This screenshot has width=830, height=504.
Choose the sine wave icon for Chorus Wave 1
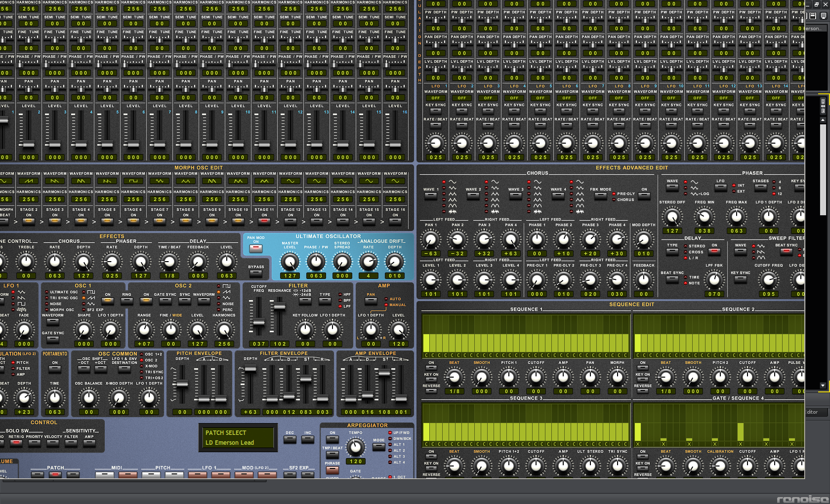[x=453, y=182]
